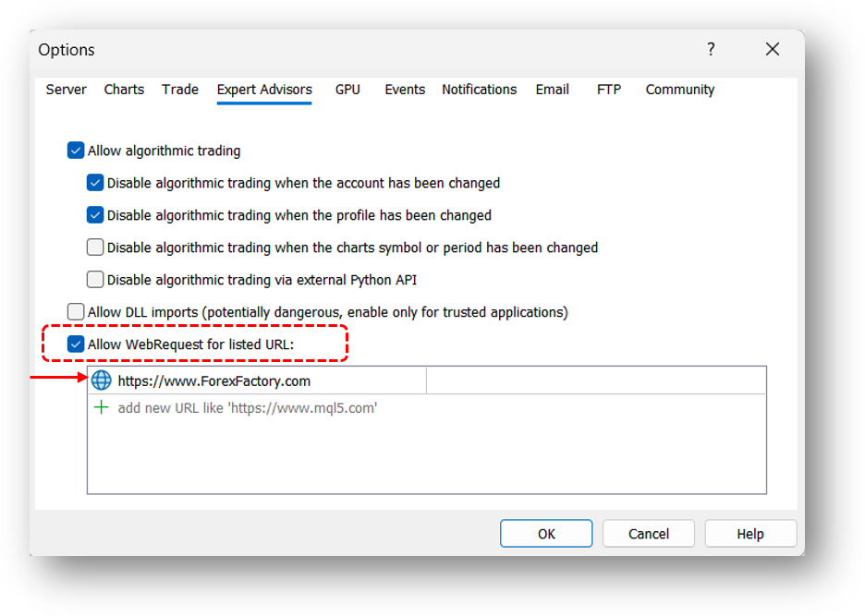Open the Charts tab
The height and width of the screenshot is (616, 865).
tap(124, 90)
